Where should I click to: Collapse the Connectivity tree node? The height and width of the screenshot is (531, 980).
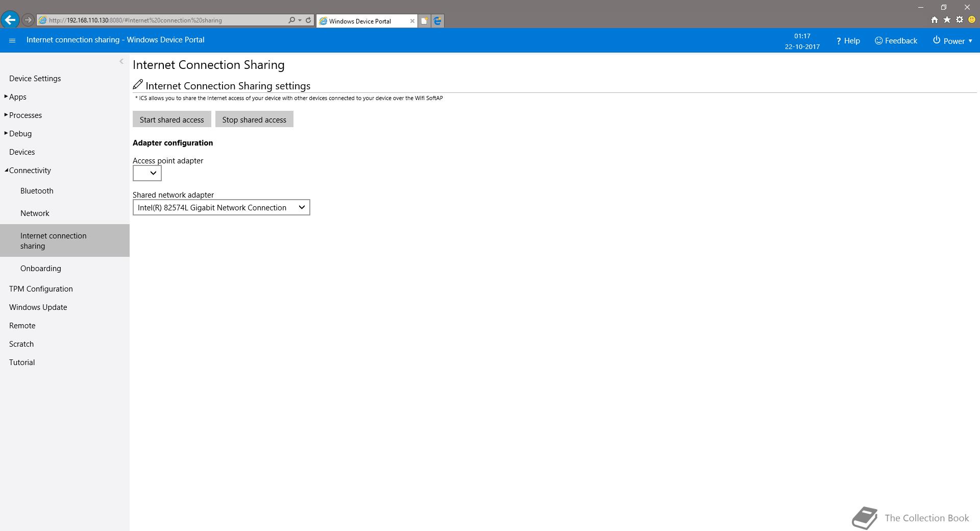(6, 170)
